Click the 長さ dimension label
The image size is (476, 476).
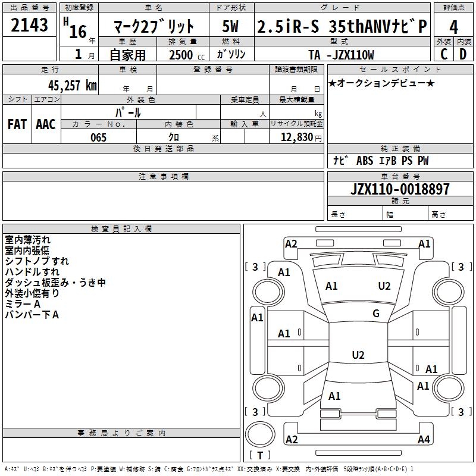338,214
